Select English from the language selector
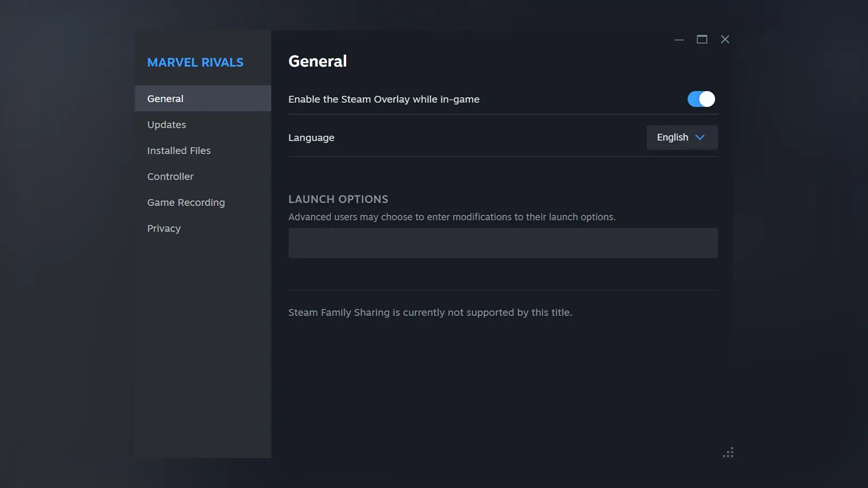The image size is (868, 488). click(672, 137)
